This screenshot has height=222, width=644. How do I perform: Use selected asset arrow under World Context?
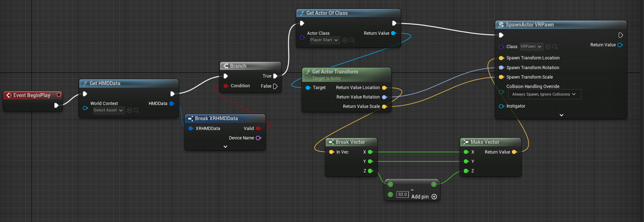(130, 110)
